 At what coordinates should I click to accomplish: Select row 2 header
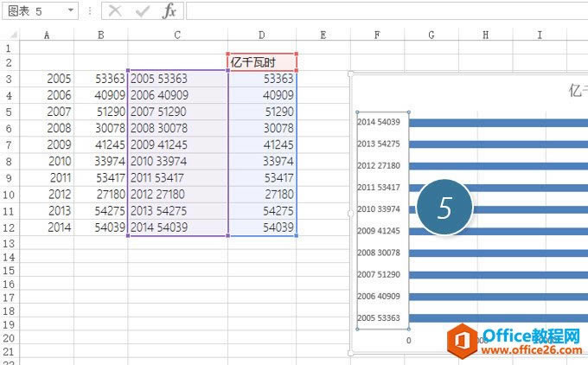(x=9, y=63)
